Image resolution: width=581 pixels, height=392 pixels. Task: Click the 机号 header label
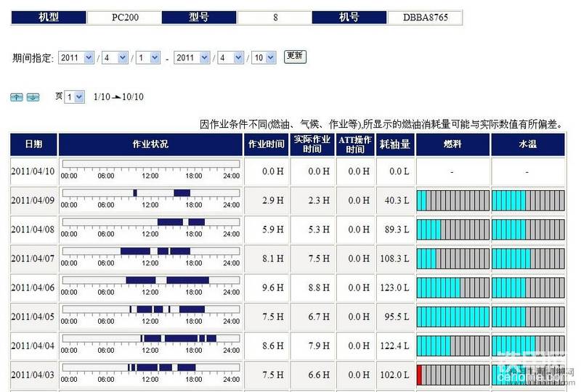(x=349, y=17)
